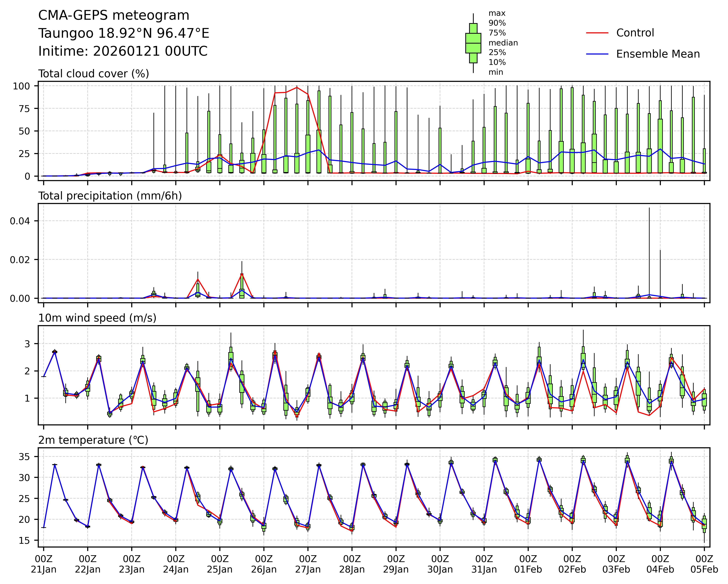Click the red Control legend line
This screenshot has height=584, width=728.
point(597,33)
